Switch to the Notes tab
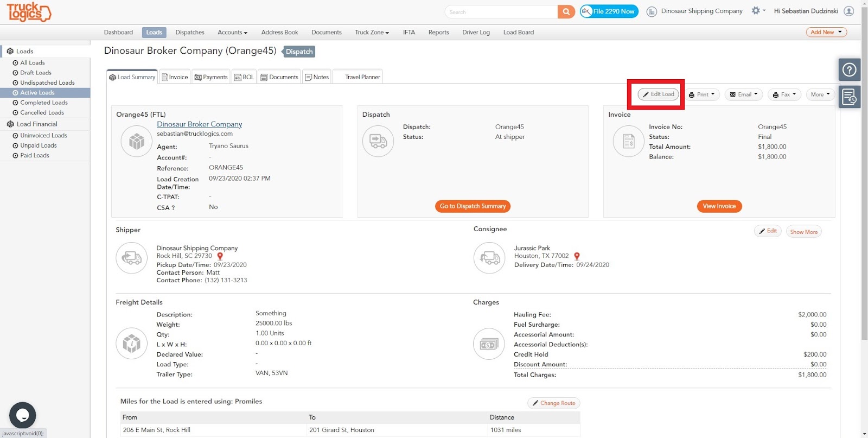868x438 pixels. [x=317, y=77]
